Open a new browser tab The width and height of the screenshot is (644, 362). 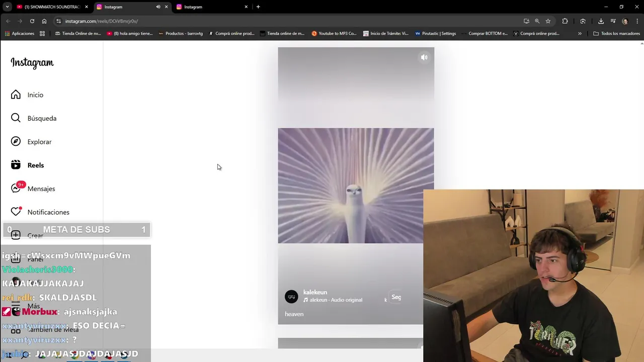[258, 7]
